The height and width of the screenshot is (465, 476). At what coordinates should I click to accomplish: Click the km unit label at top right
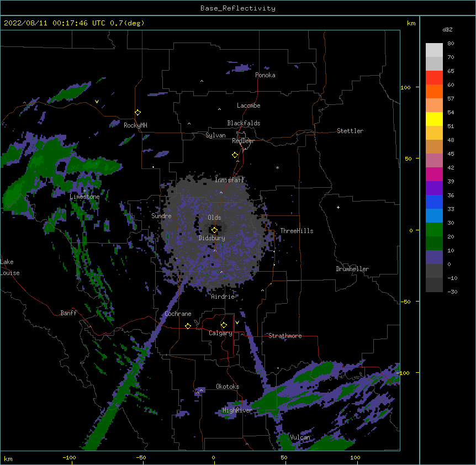[x=411, y=23]
